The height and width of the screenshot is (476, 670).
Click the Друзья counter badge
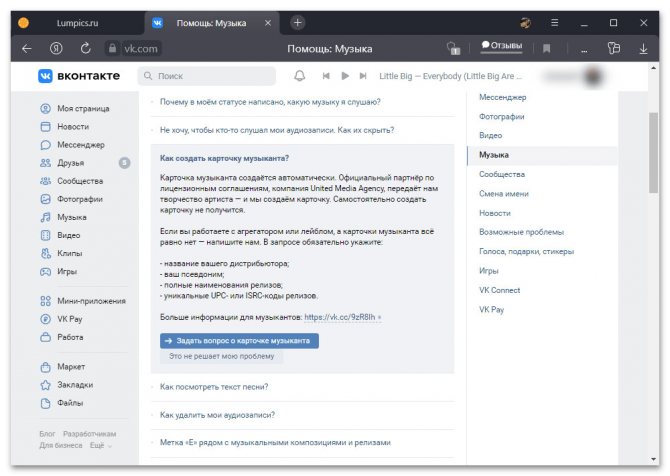(124, 163)
